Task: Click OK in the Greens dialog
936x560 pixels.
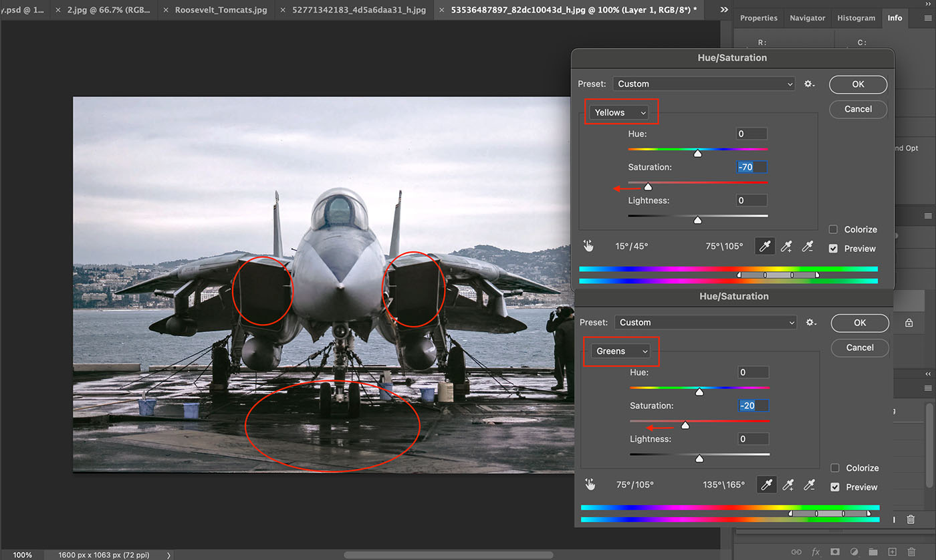Action: click(x=860, y=323)
